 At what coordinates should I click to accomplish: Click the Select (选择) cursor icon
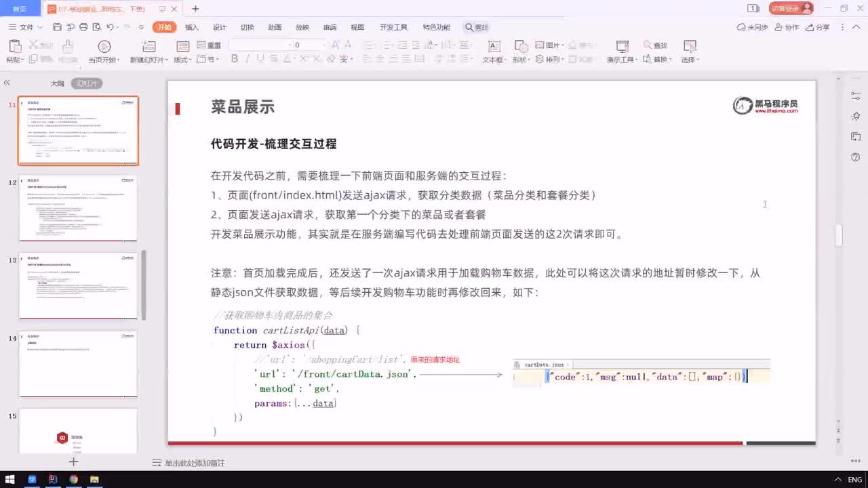pos(690,46)
